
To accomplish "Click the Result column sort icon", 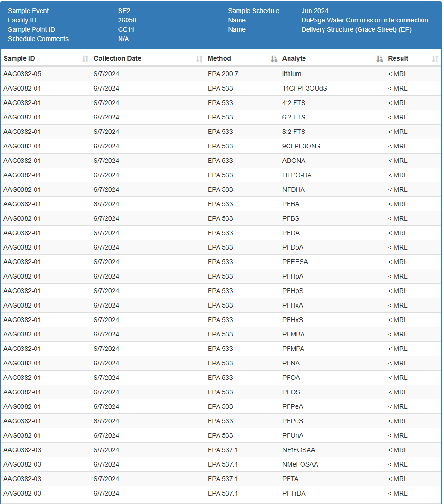I will coord(435,59).
